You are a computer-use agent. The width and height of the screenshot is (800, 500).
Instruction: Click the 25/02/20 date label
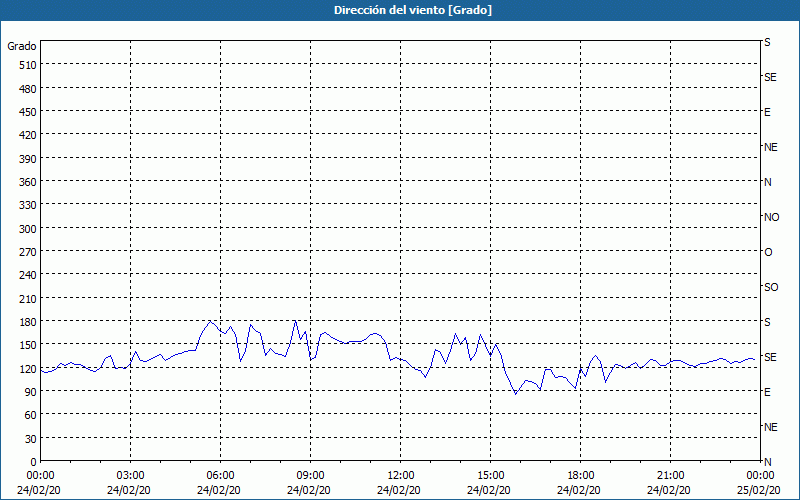pyautogui.click(x=759, y=490)
